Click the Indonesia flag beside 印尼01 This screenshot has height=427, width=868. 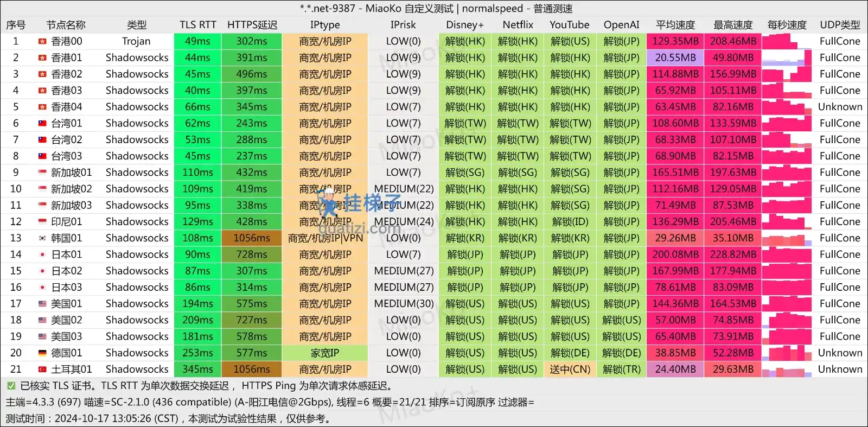coord(42,221)
